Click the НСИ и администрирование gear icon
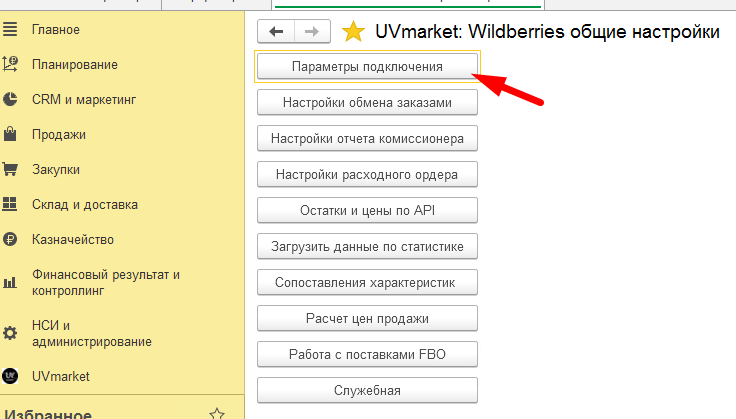Viewport: 736px width, 419px height. (x=10, y=333)
